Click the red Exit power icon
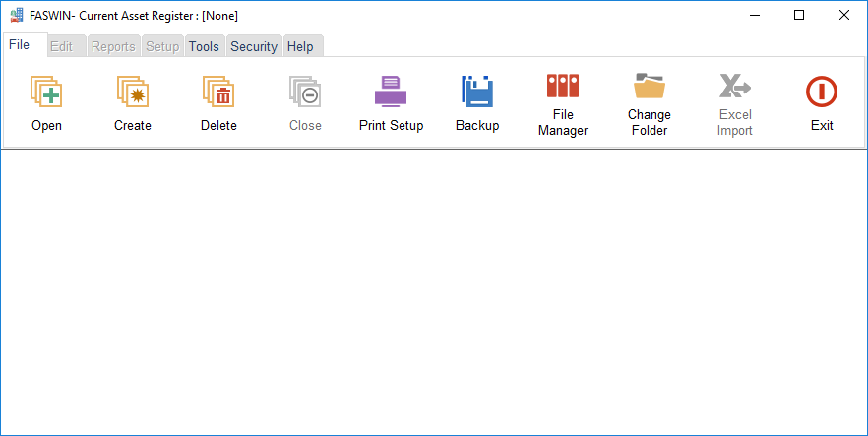 [x=822, y=92]
